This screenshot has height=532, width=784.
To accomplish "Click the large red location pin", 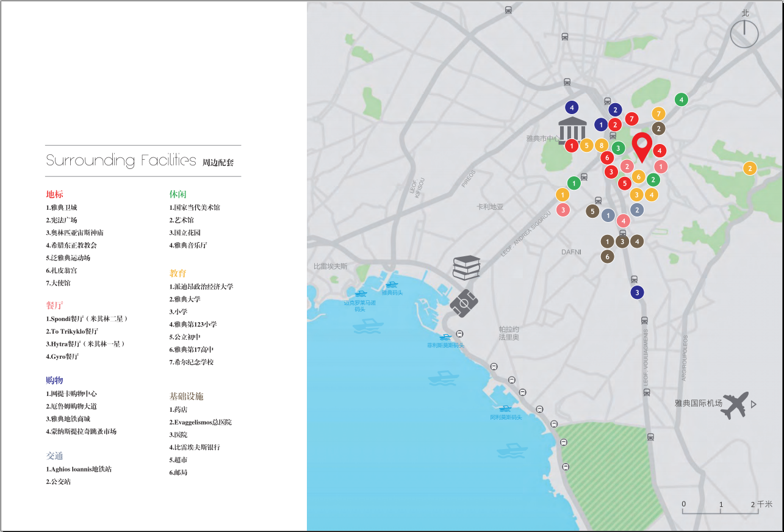I will click(x=641, y=146).
